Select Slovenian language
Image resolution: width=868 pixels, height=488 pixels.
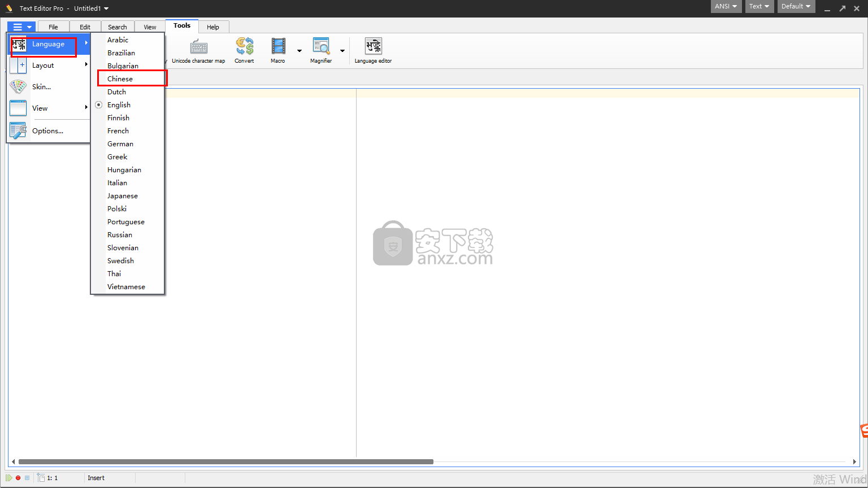[128, 248]
